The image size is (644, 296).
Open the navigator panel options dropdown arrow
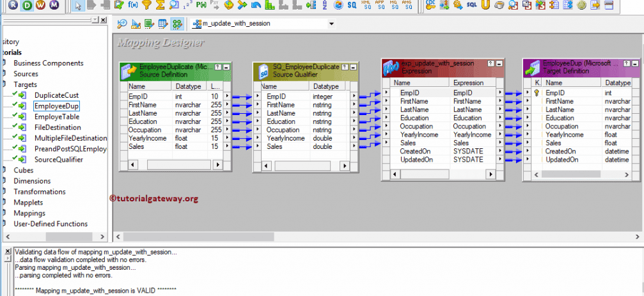95,20
